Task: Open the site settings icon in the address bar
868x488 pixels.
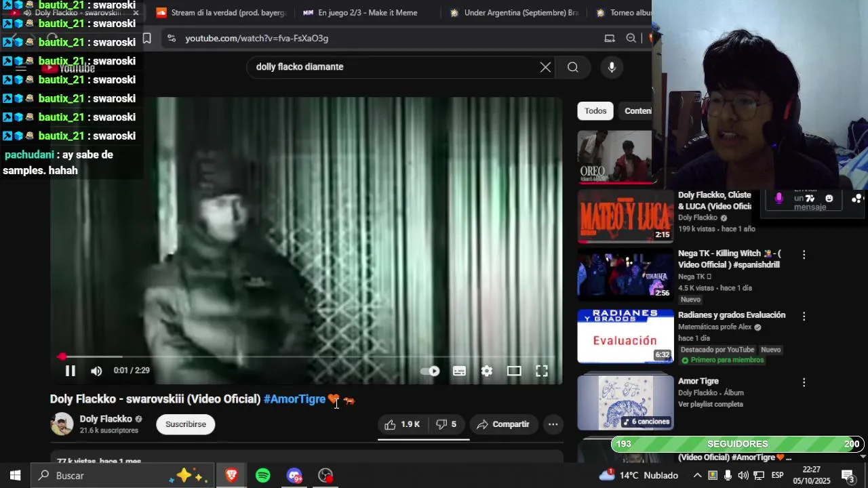Action: pos(171,39)
